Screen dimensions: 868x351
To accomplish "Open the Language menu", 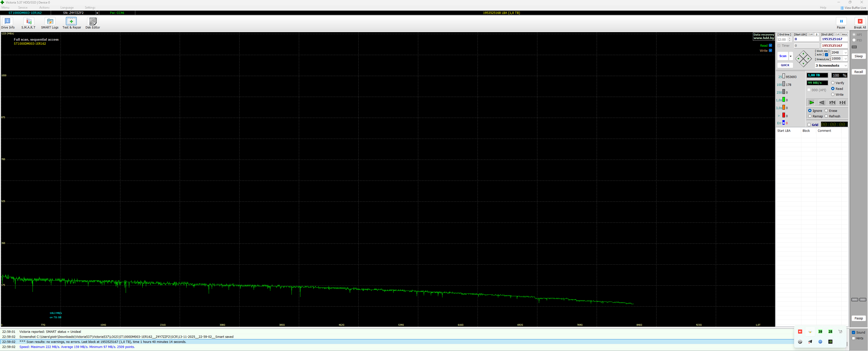I will point(67,7).
